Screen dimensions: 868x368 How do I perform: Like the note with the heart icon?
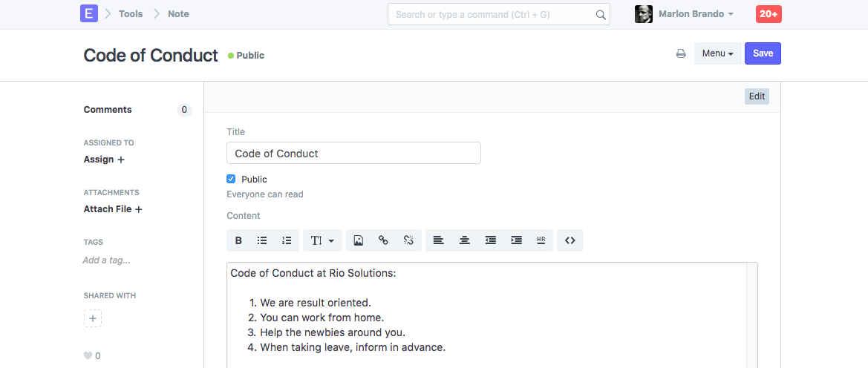click(88, 356)
